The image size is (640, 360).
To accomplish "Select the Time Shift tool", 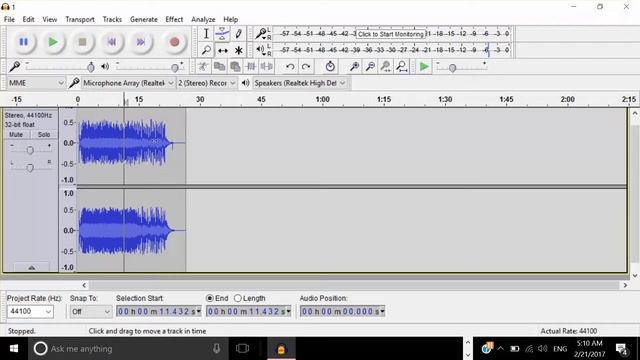I will click(x=222, y=50).
